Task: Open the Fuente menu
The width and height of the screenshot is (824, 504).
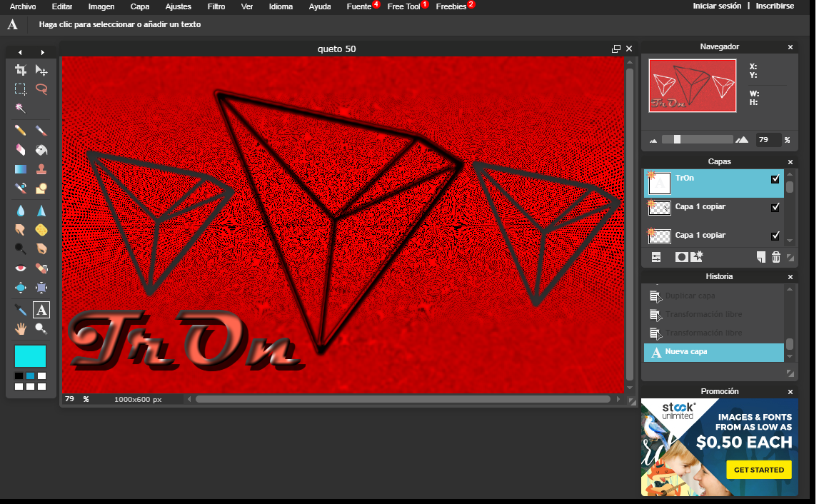Action: 359,6
